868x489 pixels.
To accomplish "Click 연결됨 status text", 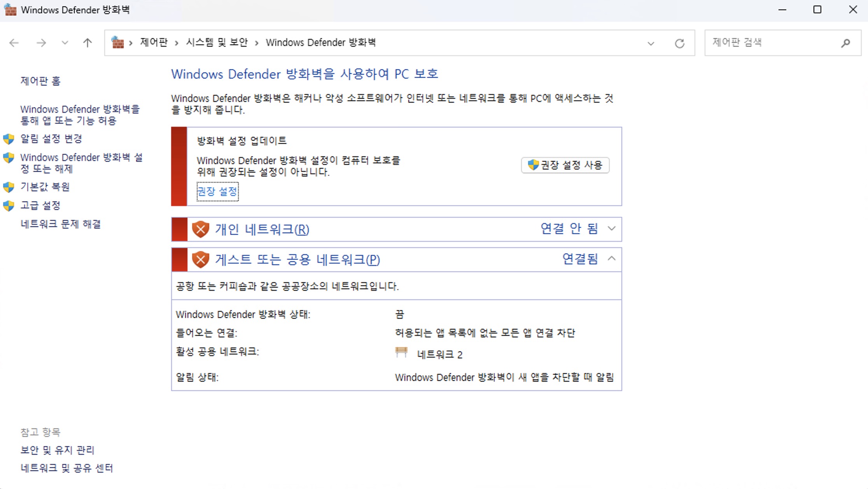I will point(580,259).
